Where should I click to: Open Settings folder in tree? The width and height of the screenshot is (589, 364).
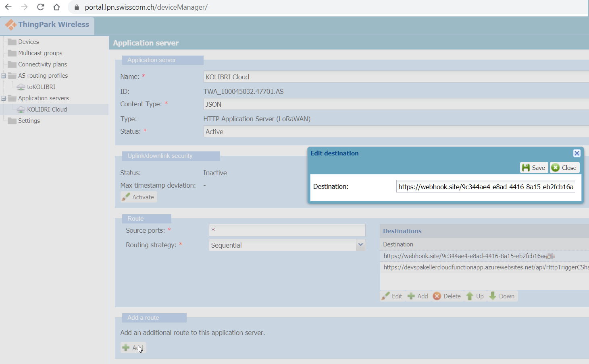click(29, 121)
